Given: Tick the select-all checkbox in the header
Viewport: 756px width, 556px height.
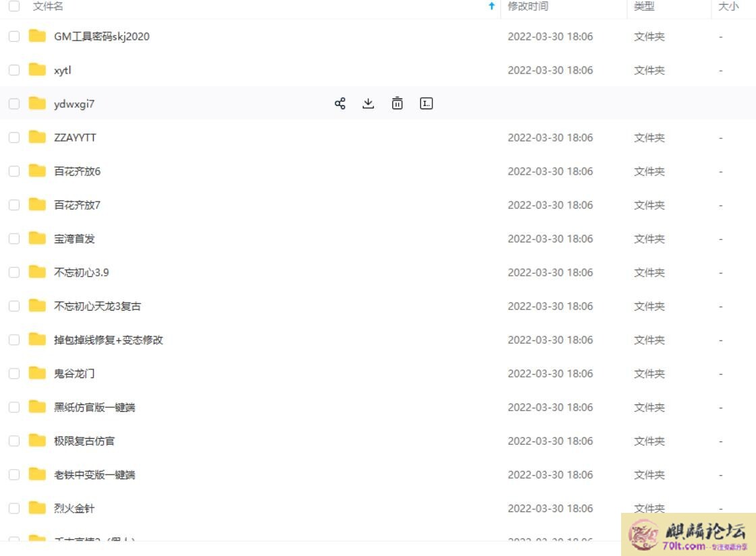Looking at the screenshot, I should (x=14, y=6).
